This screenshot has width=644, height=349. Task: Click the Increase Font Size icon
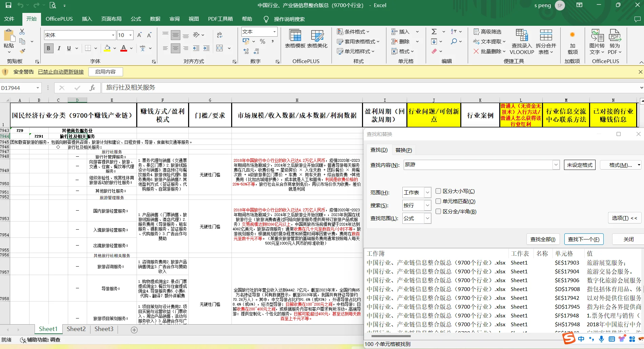click(139, 35)
